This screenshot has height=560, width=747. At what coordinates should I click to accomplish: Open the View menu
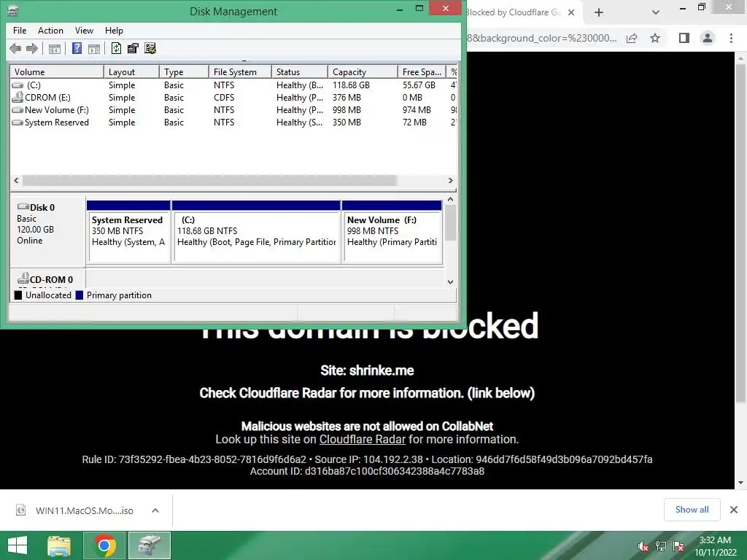84,31
